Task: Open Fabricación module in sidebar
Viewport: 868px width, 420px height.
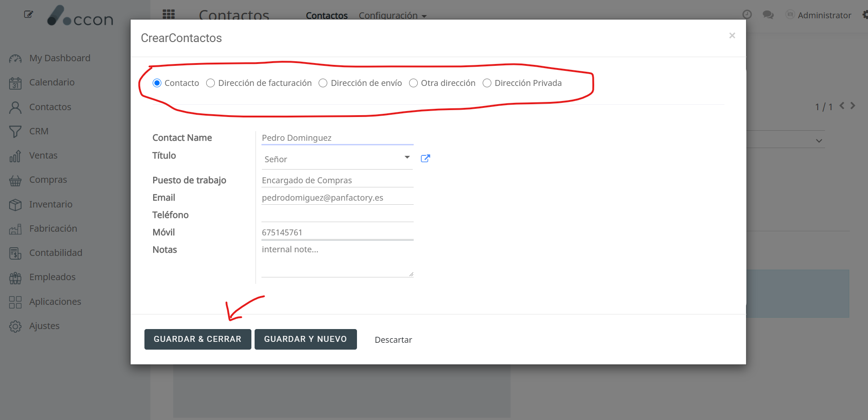Action: click(x=53, y=229)
